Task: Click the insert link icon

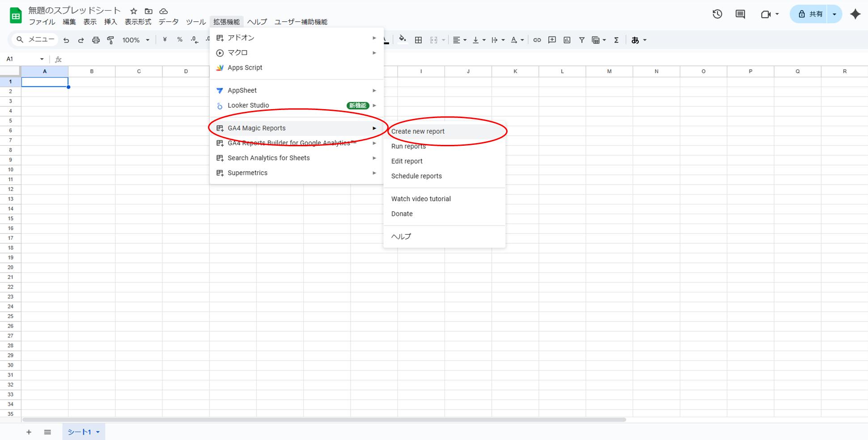Action: [537, 40]
